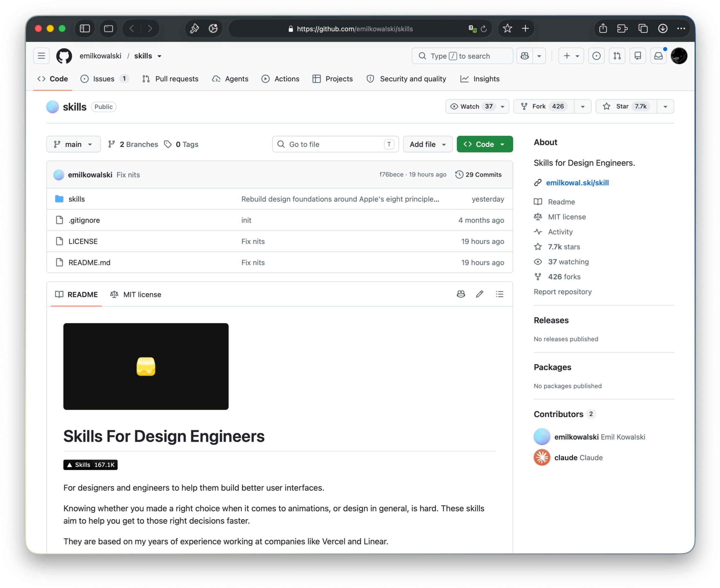
Task: Open the notifications inbox icon
Action: [x=658, y=56]
